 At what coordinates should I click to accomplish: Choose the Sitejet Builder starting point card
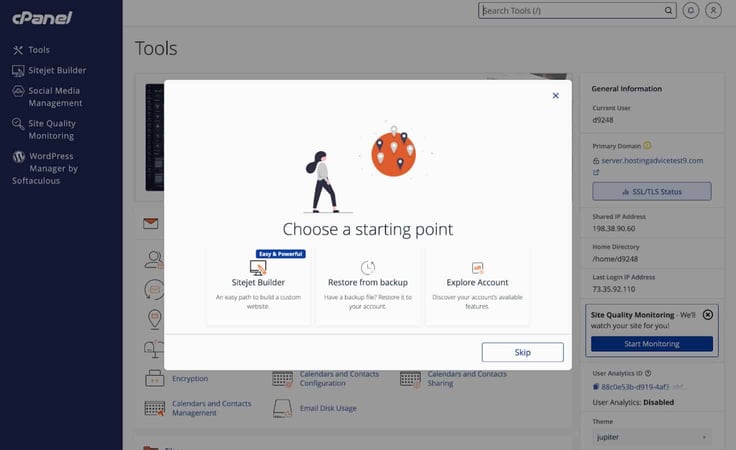(258, 286)
